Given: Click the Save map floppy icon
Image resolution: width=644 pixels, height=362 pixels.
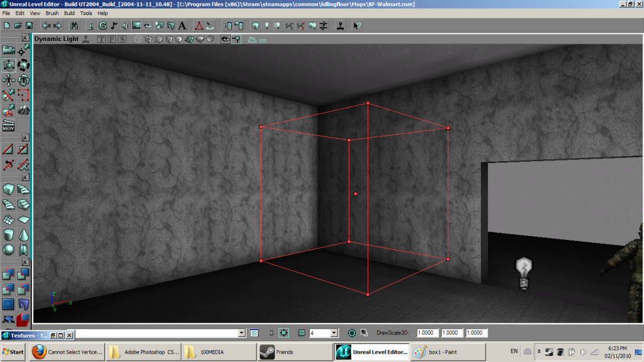Looking at the screenshot, I should [29, 26].
